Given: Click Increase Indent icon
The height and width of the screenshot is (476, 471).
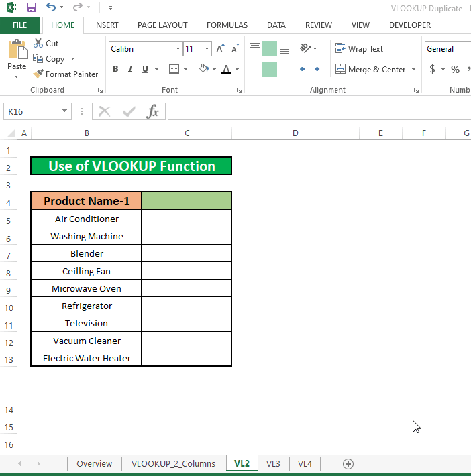Looking at the screenshot, I should [x=320, y=69].
